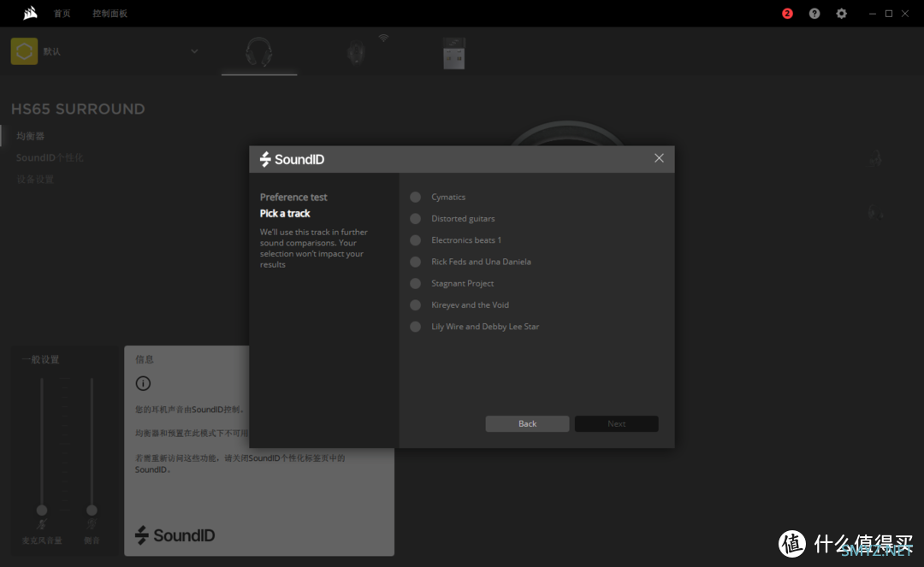Screen dimensions: 924x567
Task: Click the info circle icon in 信息 panel
Action: tap(143, 383)
